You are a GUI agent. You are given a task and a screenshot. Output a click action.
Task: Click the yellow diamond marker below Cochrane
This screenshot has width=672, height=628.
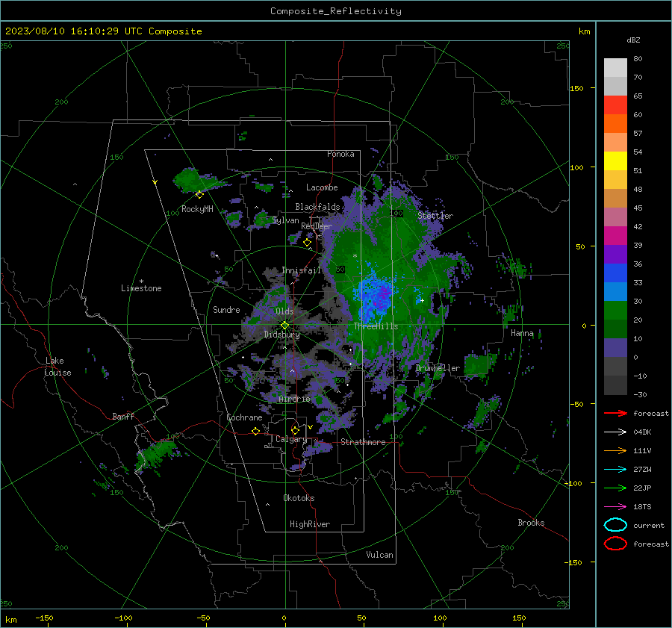[x=255, y=431]
